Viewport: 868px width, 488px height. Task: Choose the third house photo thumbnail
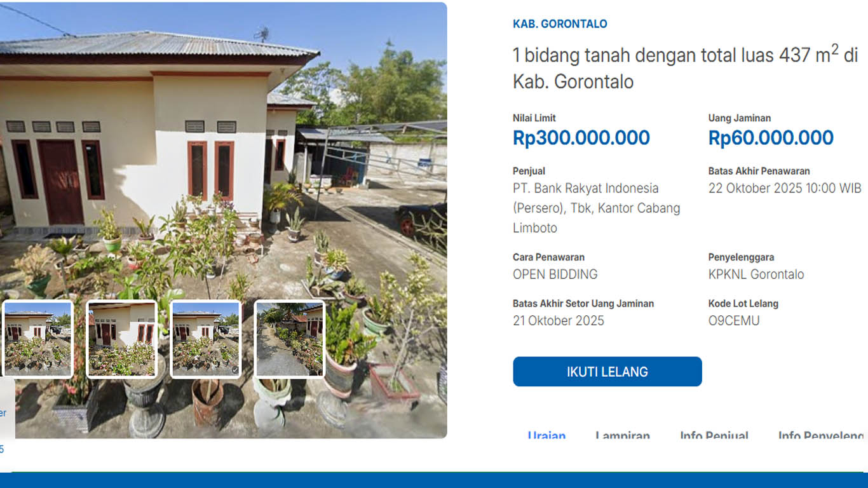[x=205, y=339]
